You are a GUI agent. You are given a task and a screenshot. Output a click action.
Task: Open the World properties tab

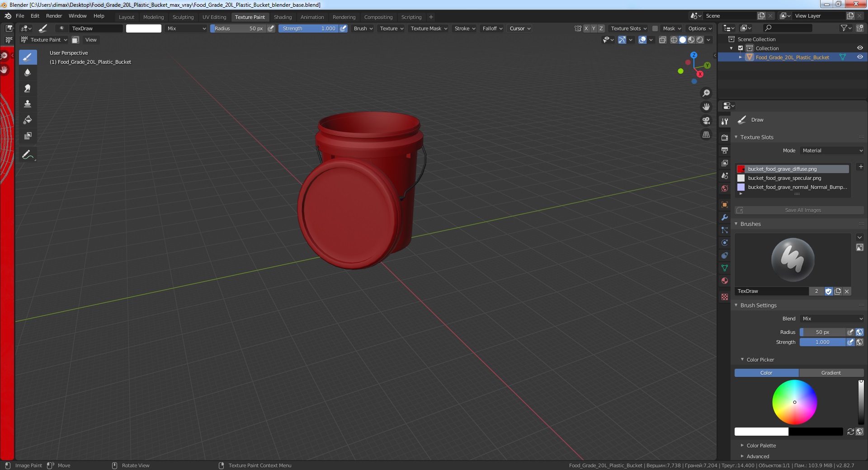click(725, 188)
